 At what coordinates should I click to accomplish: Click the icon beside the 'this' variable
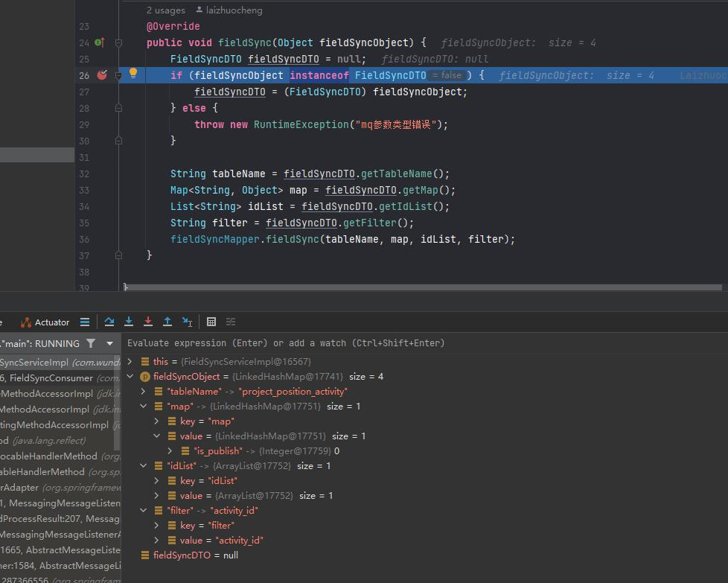(x=145, y=361)
